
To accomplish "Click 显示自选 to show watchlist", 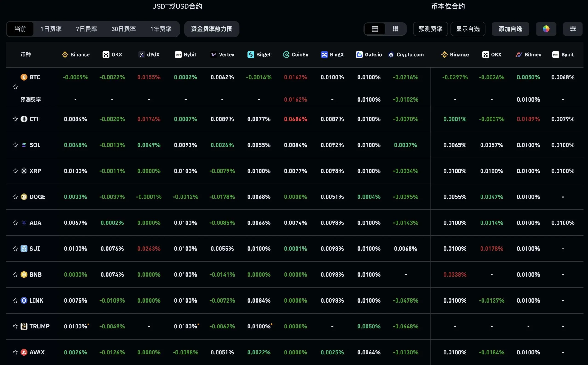I will tap(468, 29).
